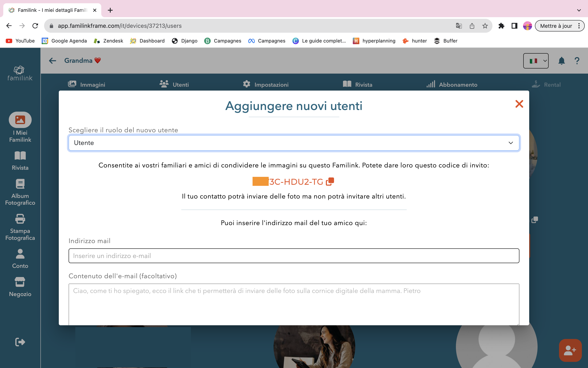
Task: Open the role dropdown showing Utente
Action: point(294,143)
